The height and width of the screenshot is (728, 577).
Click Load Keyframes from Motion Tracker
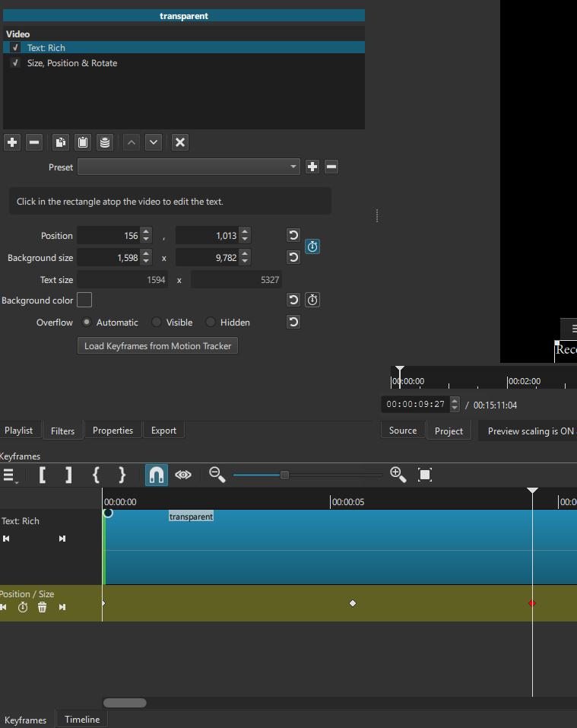point(157,346)
